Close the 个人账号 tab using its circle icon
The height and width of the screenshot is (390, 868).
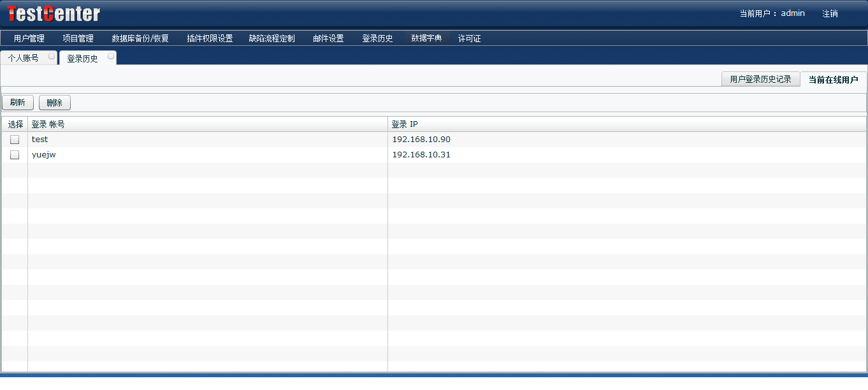[x=52, y=56]
